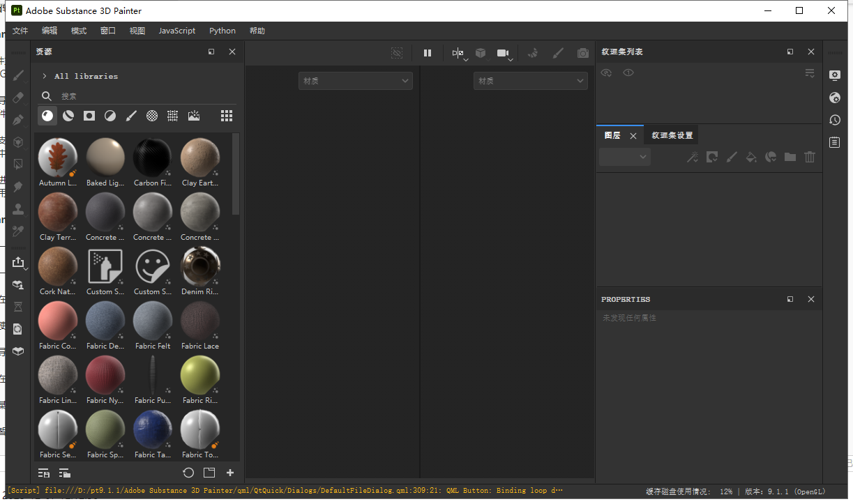
Task: Filter assets by Filters half-circle icon
Action: point(110,116)
